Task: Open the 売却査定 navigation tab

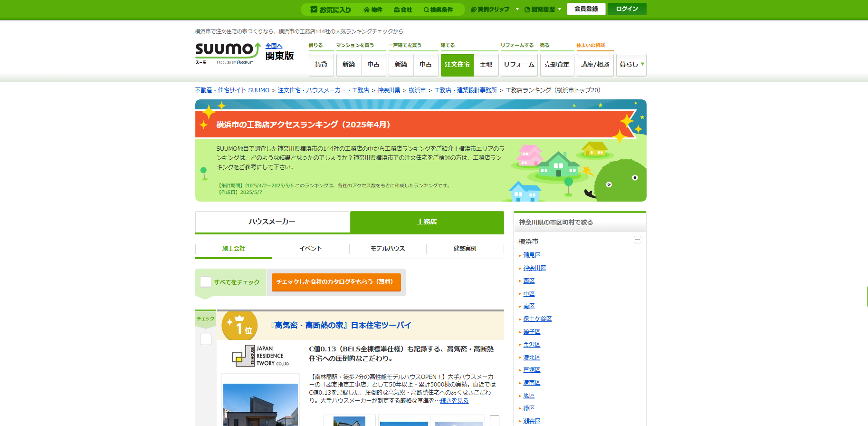Action: click(x=557, y=65)
